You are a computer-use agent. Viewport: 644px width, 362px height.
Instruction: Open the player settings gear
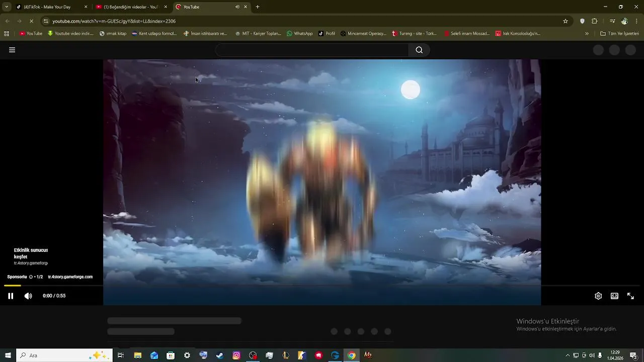pyautogui.click(x=598, y=296)
